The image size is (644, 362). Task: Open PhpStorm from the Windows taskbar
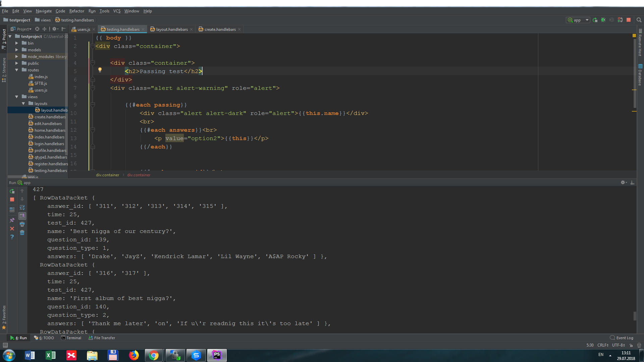(x=217, y=355)
